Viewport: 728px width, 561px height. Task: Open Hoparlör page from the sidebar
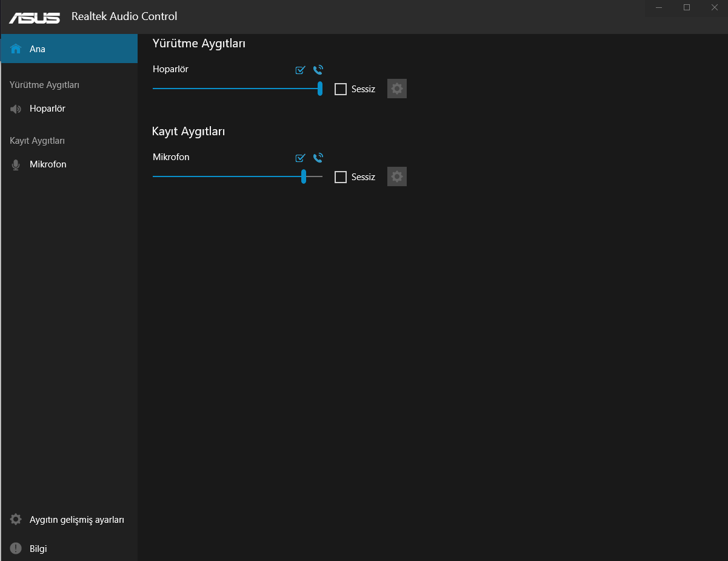click(47, 109)
